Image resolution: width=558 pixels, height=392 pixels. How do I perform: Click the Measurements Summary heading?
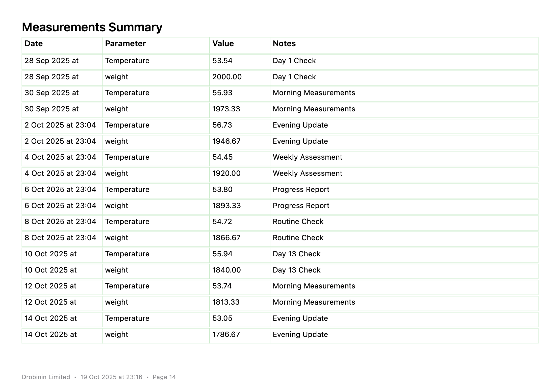point(92,27)
